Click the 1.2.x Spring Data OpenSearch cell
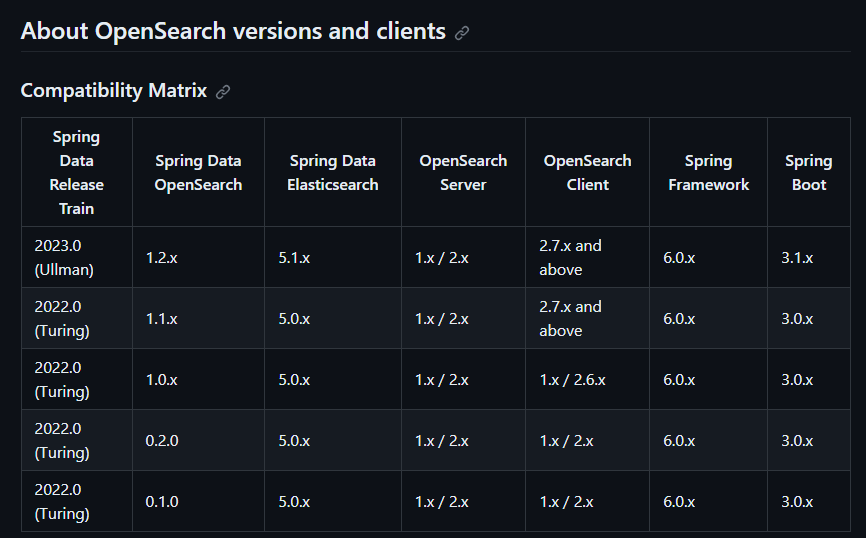Screen dimensions: 866x538 pos(198,257)
